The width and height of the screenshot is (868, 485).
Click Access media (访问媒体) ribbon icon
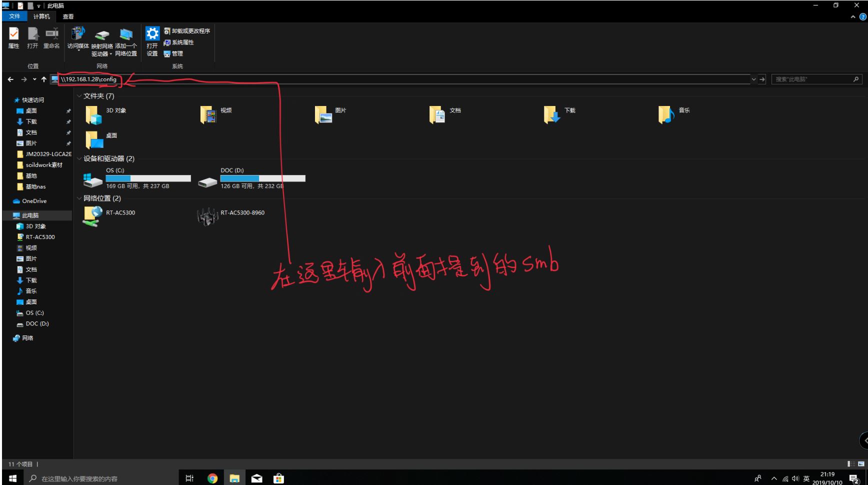(78, 37)
